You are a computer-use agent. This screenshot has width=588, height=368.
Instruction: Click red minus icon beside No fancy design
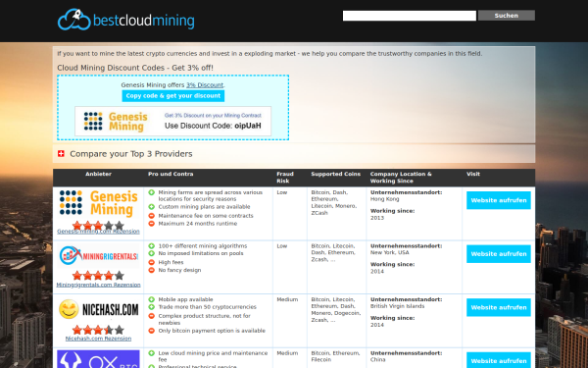pos(152,270)
